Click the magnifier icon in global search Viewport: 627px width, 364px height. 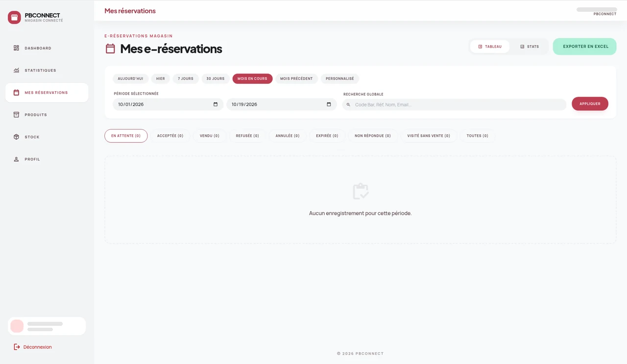[348, 105]
